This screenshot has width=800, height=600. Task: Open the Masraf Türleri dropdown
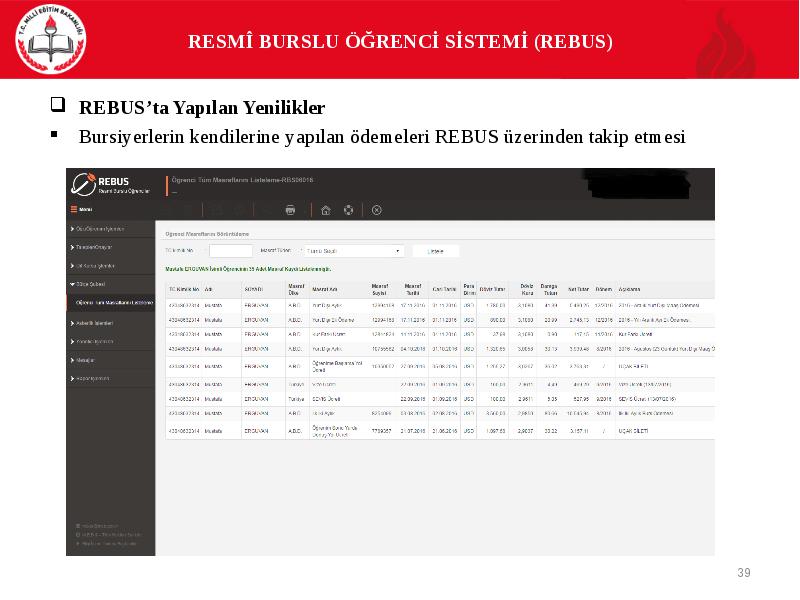tap(354, 251)
